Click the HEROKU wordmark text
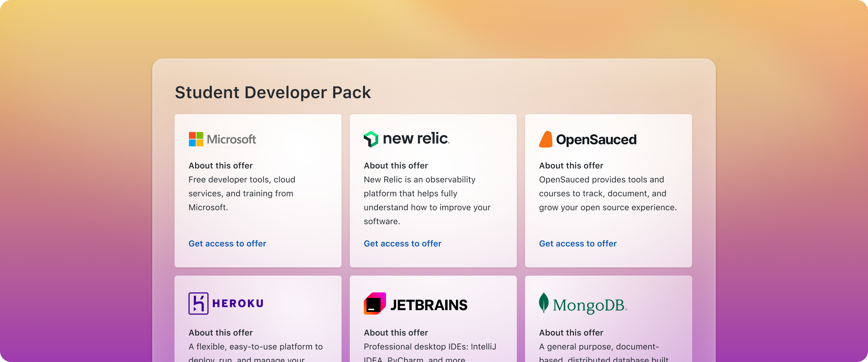Screen dimensions: 868x362 (x=238, y=304)
